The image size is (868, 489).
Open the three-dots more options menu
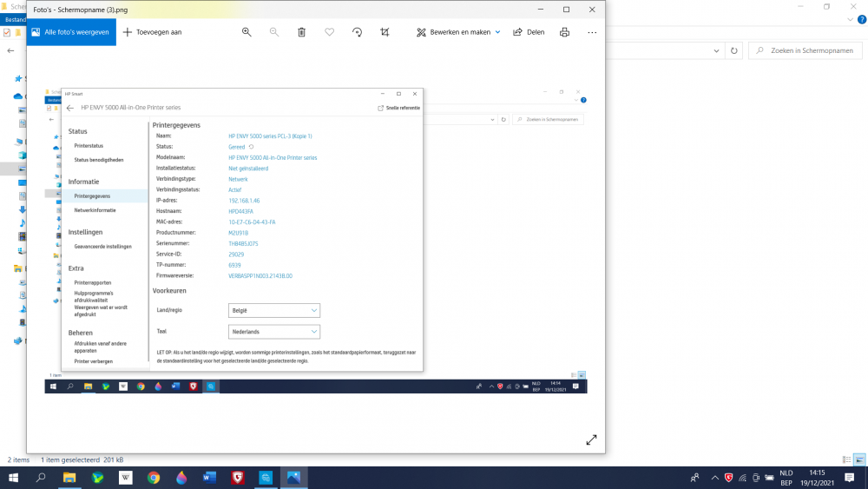tap(592, 32)
